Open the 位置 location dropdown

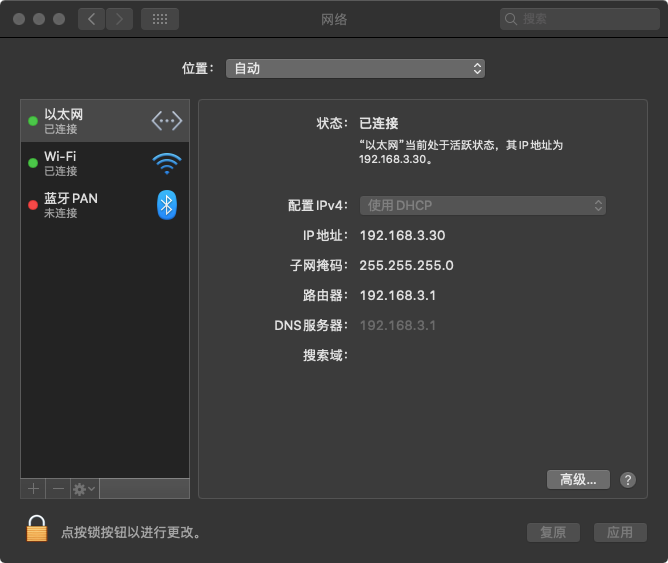355,69
